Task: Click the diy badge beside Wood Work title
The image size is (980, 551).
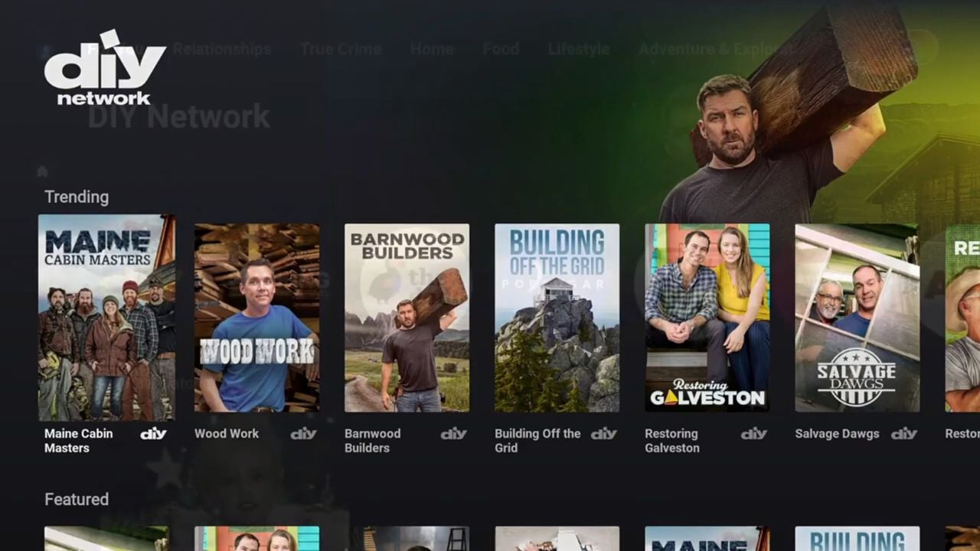Action: [303, 434]
